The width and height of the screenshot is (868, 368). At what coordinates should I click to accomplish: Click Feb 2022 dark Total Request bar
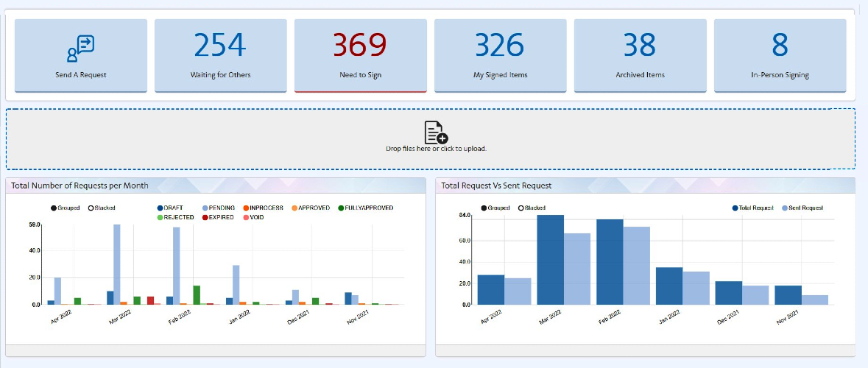tap(610, 262)
